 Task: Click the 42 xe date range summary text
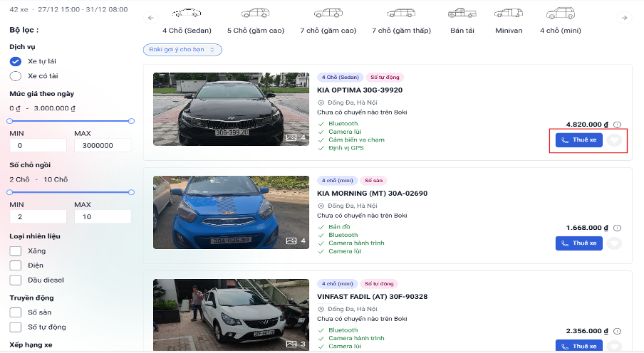68,9
